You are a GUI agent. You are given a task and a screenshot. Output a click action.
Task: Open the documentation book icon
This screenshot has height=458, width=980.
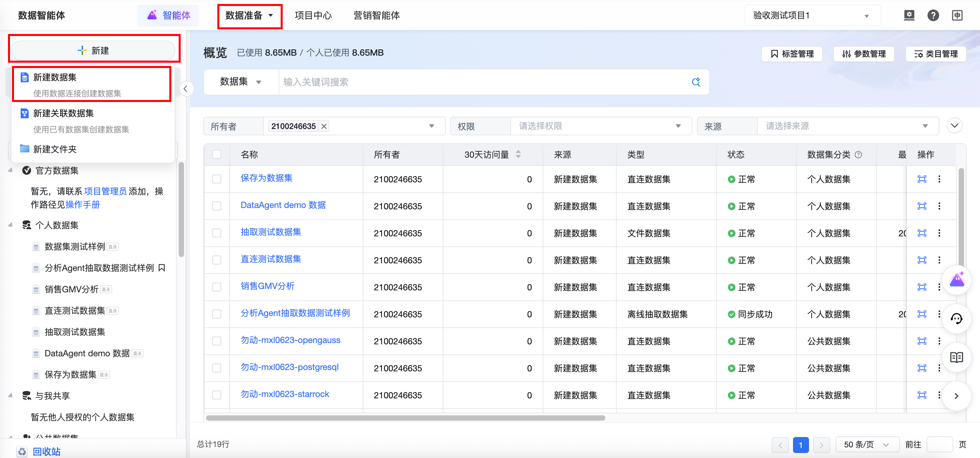pos(956,357)
